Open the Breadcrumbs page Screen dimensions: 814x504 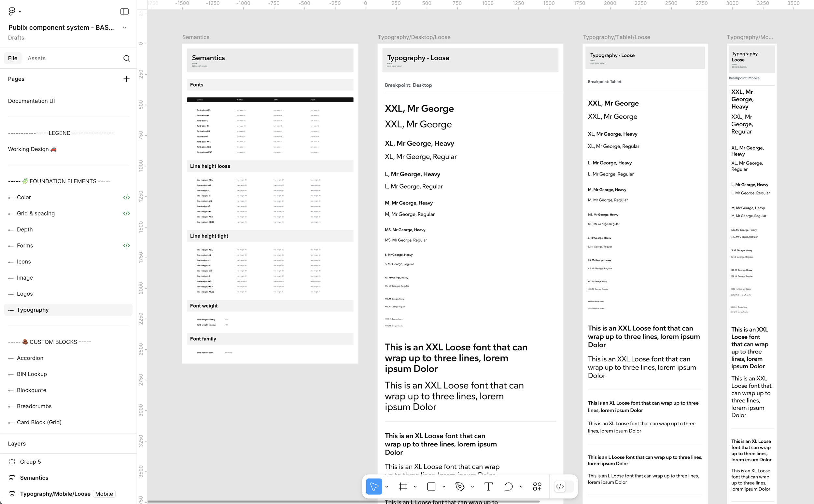point(34,406)
